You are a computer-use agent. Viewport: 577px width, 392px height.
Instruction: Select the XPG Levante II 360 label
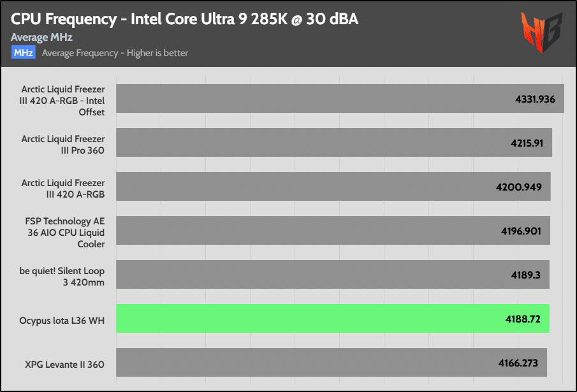point(64,365)
